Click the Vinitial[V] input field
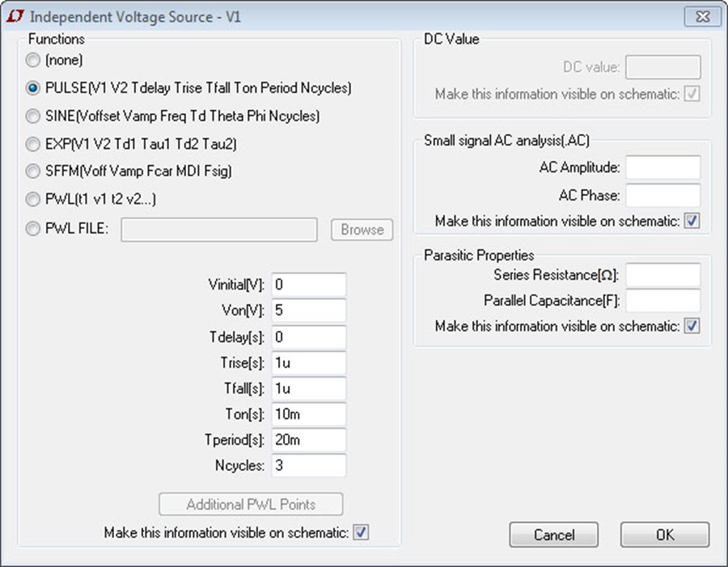 point(309,284)
